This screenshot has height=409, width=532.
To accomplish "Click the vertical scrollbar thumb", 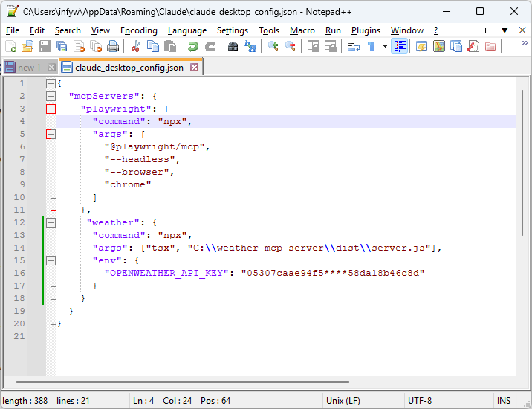I will (523, 163).
